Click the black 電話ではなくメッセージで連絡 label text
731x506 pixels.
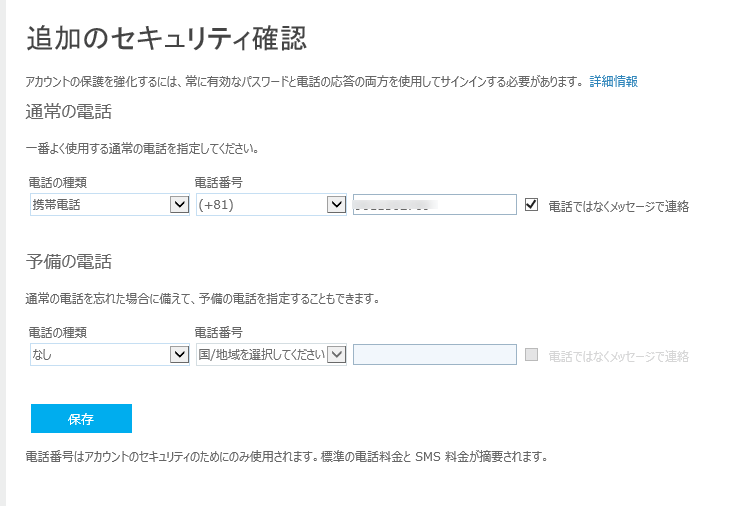[x=618, y=206]
